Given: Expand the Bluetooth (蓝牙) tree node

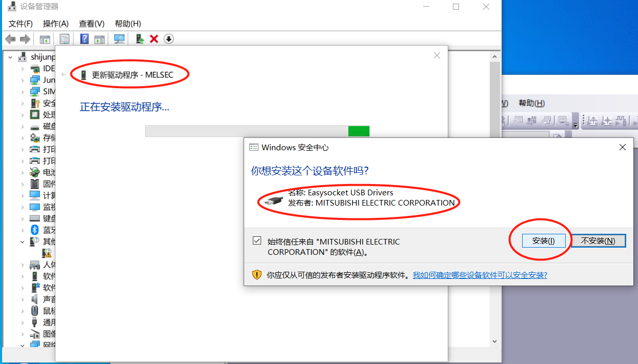Looking at the screenshot, I should [23, 230].
